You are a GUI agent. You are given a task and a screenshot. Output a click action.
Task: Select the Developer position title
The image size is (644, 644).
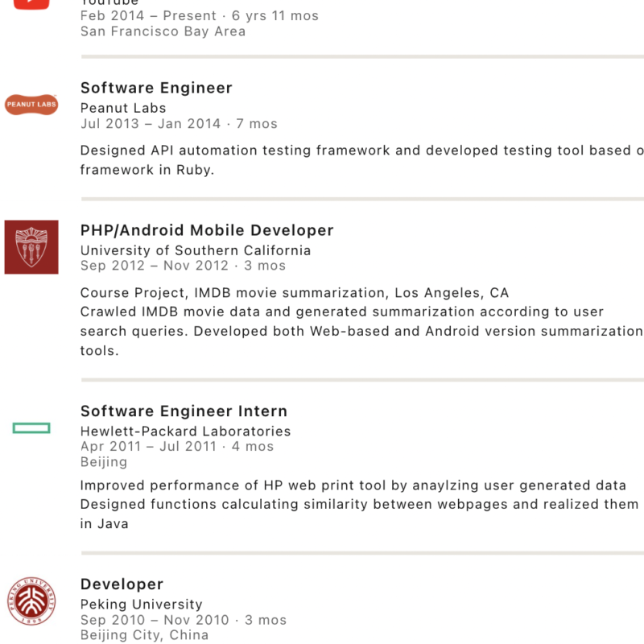pyautogui.click(x=122, y=584)
